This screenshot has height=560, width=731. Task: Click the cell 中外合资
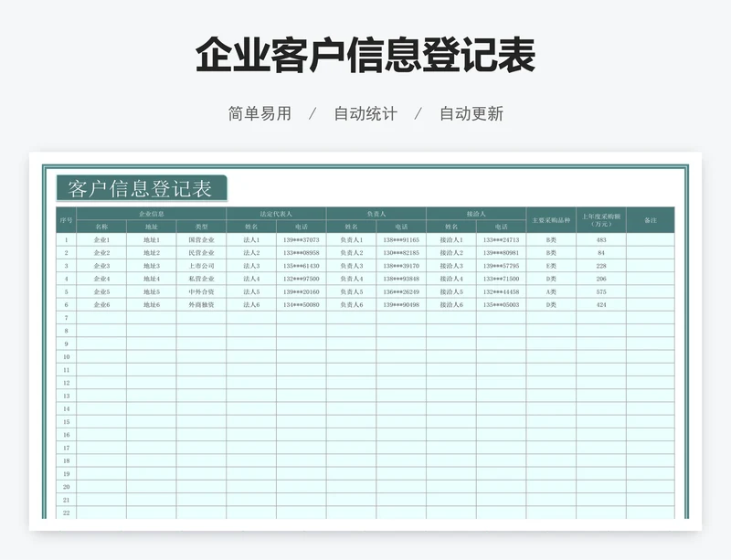tap(201, 292)
